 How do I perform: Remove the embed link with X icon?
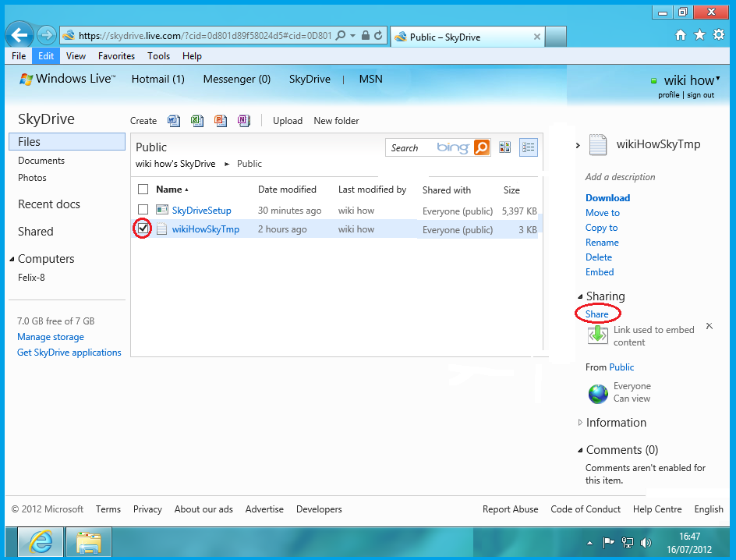tap(709, 326)
